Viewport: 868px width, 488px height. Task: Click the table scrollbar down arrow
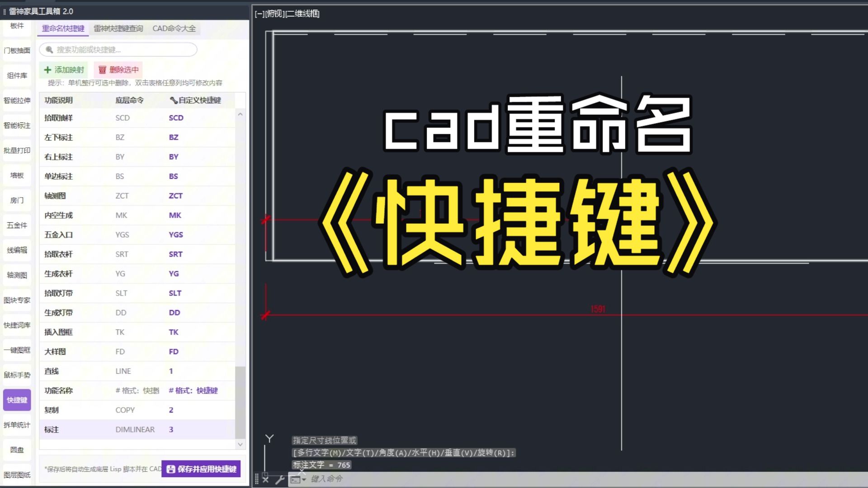click(240, 444)
